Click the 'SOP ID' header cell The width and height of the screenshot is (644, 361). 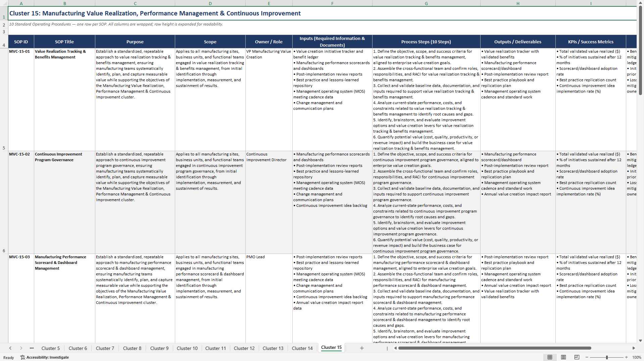pos(21,42)
